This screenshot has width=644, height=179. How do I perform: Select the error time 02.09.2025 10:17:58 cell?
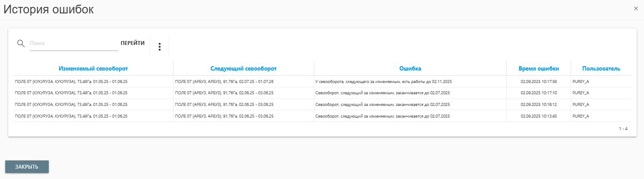point(539,81)
